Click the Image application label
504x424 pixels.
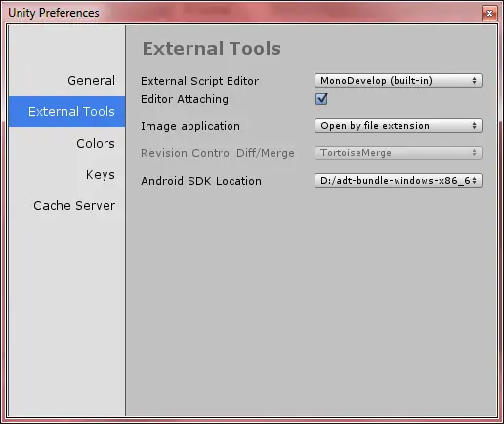pyautogui.click(x=190, y=126)
